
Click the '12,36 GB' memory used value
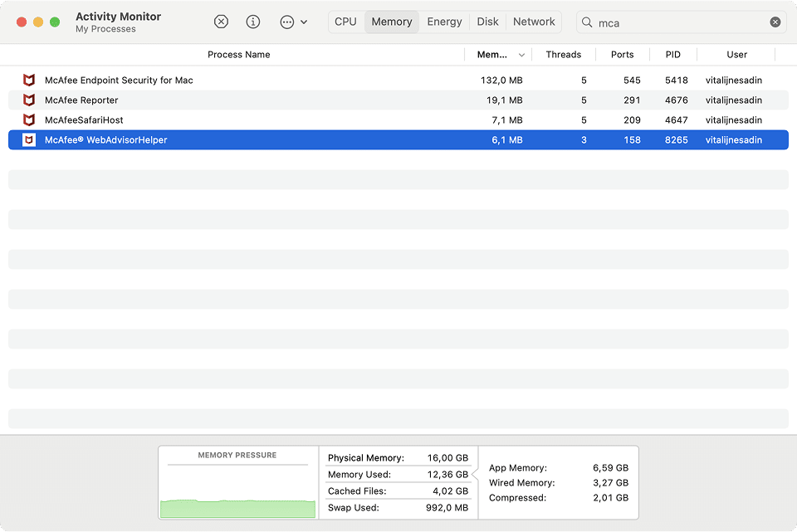[x=447, y=475]
